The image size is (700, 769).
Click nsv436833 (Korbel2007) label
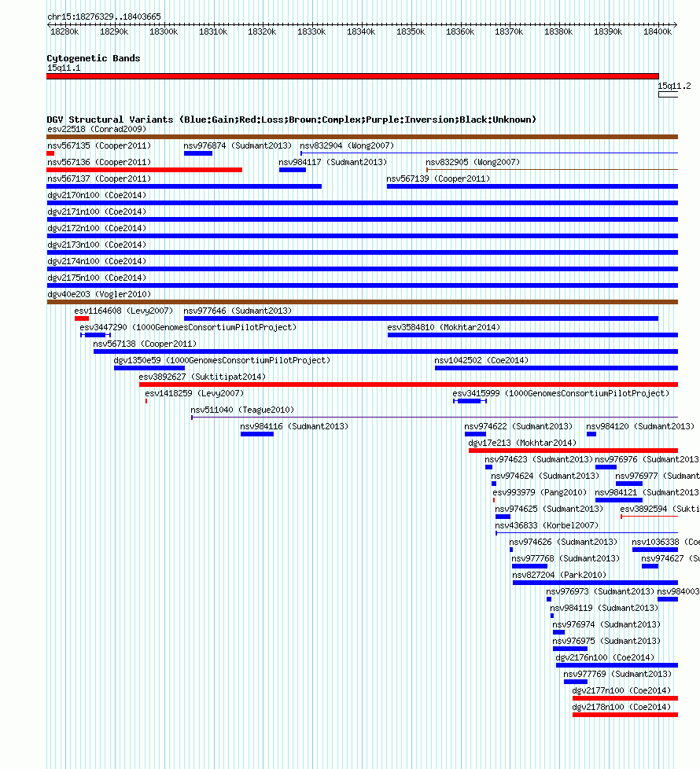[x=547, y=525]
